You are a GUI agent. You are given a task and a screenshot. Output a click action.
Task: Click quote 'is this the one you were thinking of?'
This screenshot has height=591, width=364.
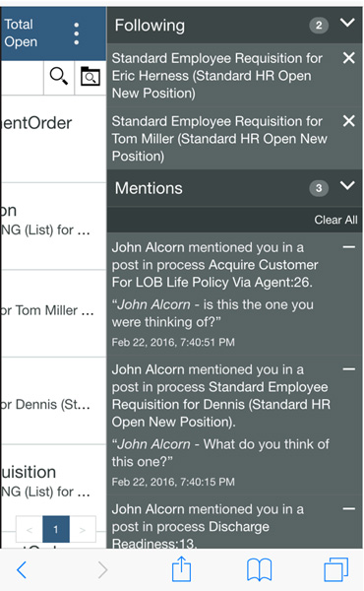click(212, 313)
